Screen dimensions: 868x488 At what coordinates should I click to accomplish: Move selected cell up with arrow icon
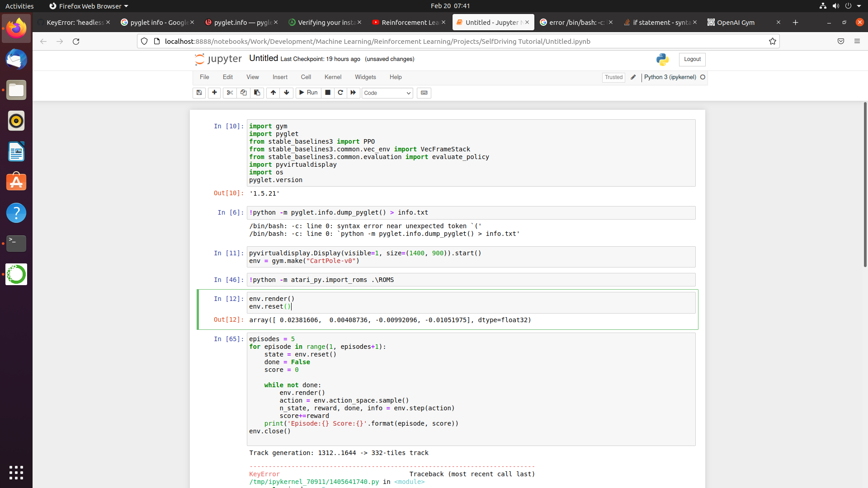tap(273, 93)
